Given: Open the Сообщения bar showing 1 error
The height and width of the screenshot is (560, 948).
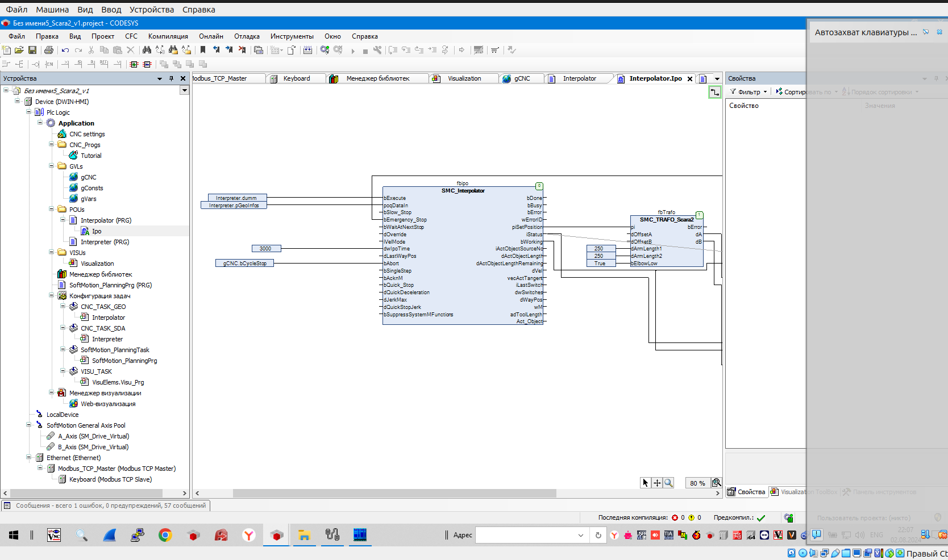Looking at the screenshot, I should point(105,505).
